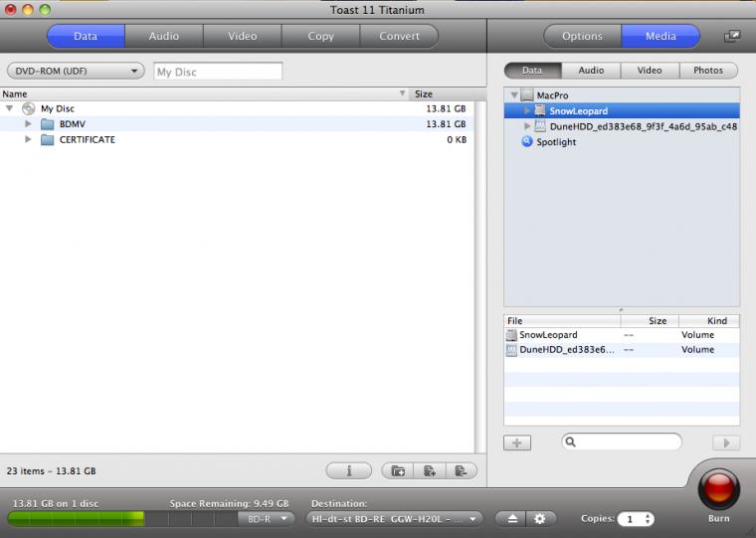The image size is (756, 538).
Task: Click the disc info button
Action: tap(348, 471)
